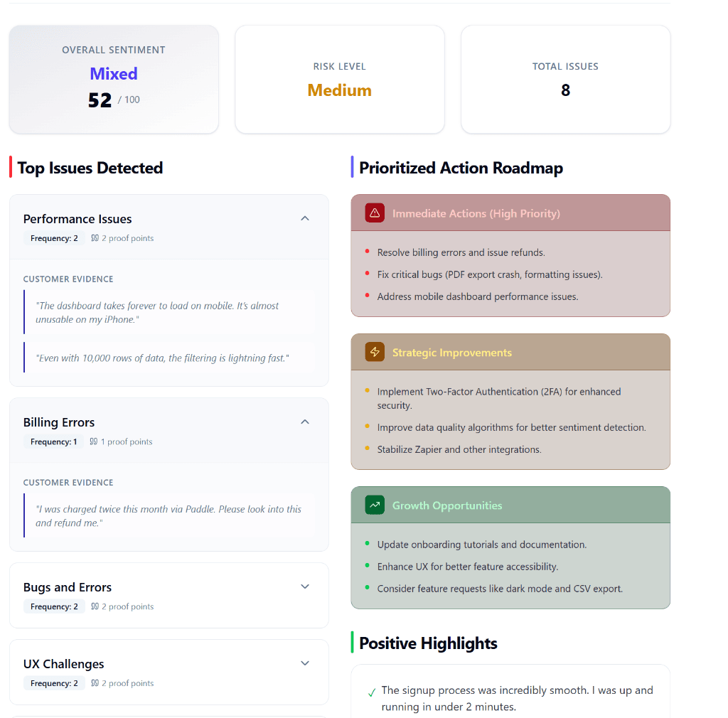
Task: Select the Overall Sentiment card
Action: click(113, 79)
